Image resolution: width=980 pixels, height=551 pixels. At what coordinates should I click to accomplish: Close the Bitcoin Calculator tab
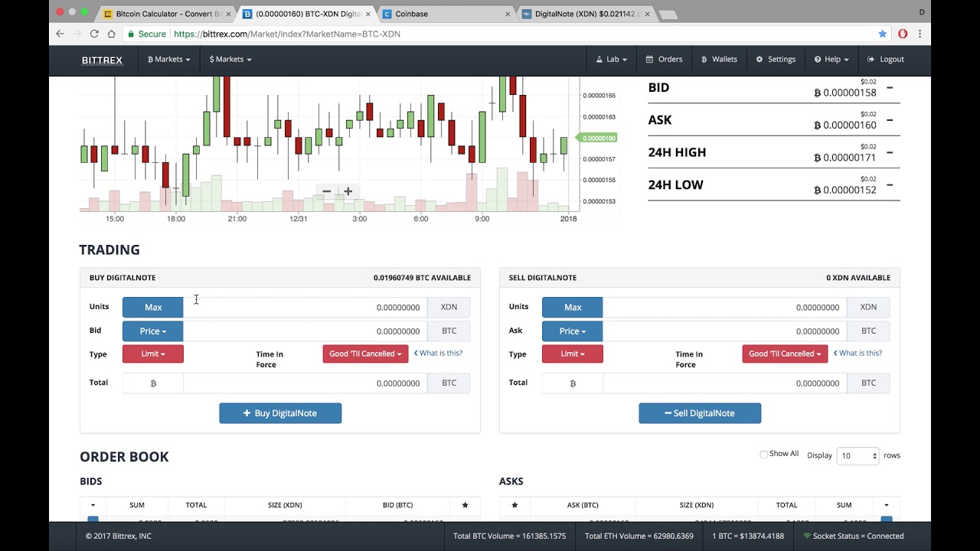tap(228, 14)
